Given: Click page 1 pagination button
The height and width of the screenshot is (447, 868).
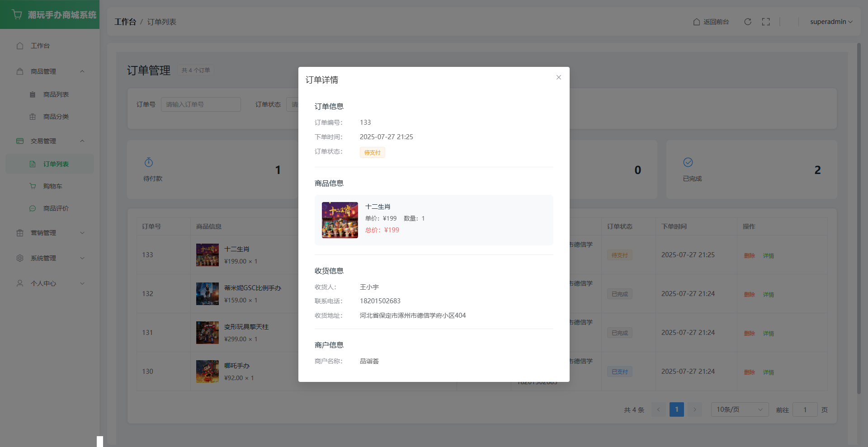Looking at the screenshot, I should click(x=676, y=409).
